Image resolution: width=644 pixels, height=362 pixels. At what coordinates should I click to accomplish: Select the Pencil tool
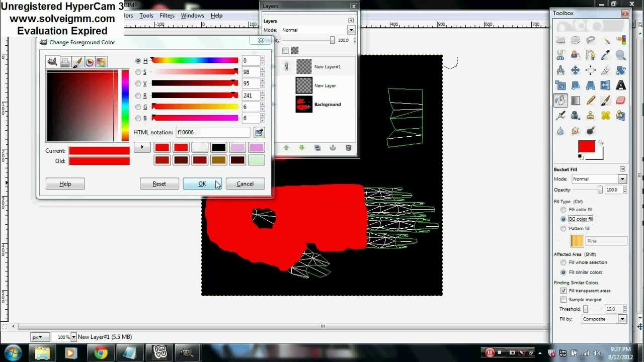pyautogui.click(x=591, y=101)
